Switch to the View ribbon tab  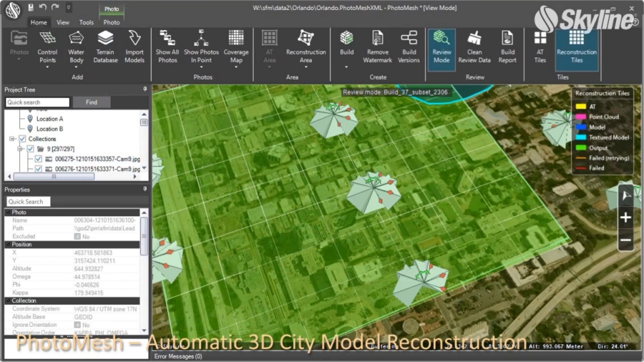[63, 22]
